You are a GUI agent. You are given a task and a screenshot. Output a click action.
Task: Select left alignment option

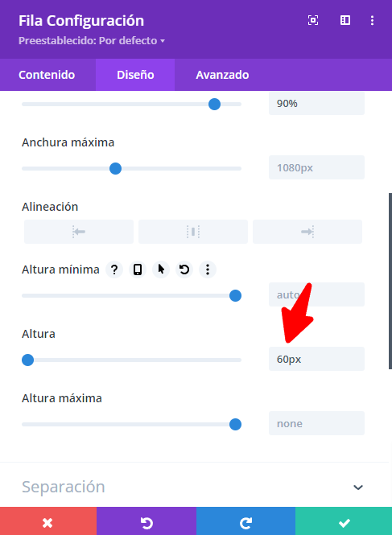pyautogui.click(x=79, y=232)
